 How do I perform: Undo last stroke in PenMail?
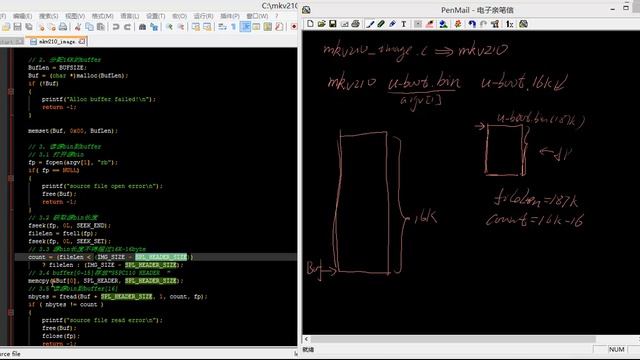[x=472, y=24]
